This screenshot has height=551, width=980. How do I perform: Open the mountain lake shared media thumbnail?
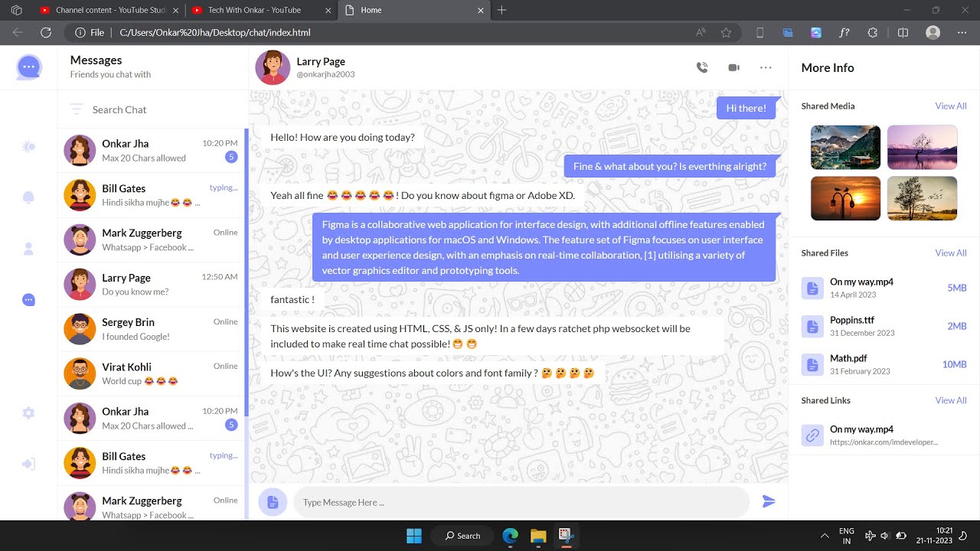[845, 147]
